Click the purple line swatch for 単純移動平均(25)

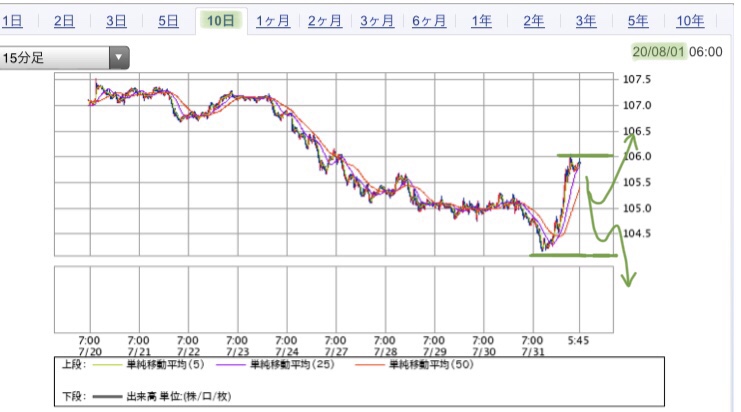(231, 365)
